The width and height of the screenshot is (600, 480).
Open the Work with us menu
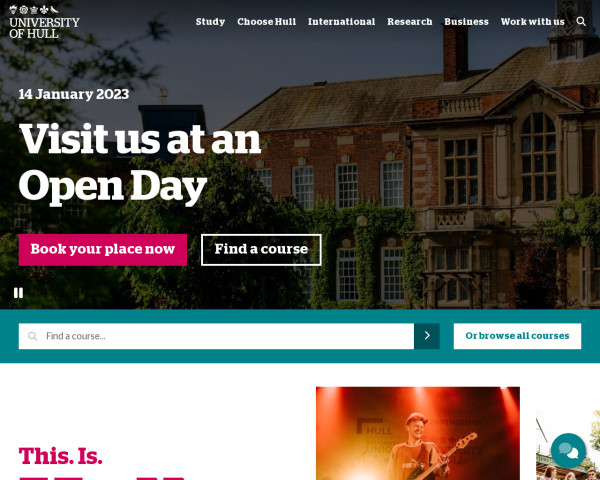click(532, 22)
